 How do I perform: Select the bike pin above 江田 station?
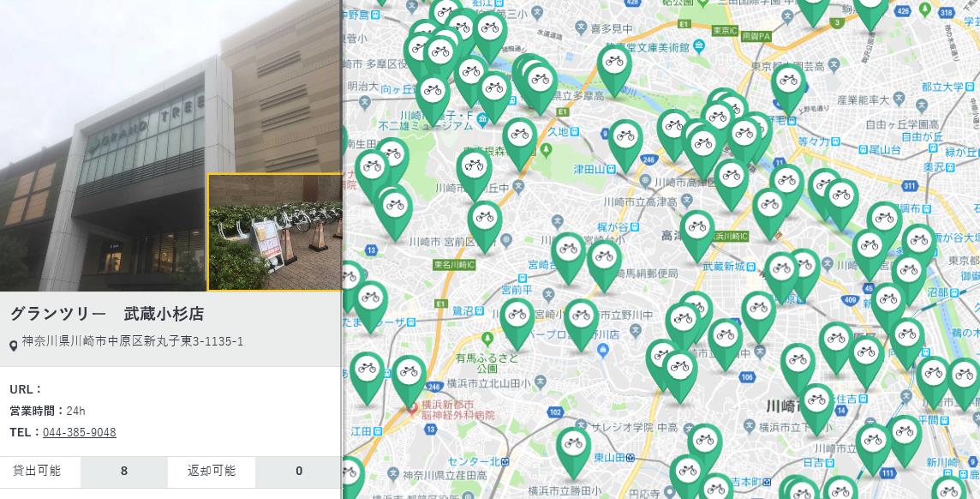[367, 376]
